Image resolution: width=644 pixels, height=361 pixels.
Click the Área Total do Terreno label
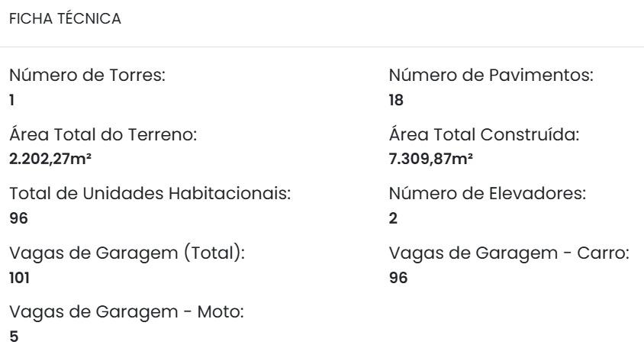pos(104,136)
